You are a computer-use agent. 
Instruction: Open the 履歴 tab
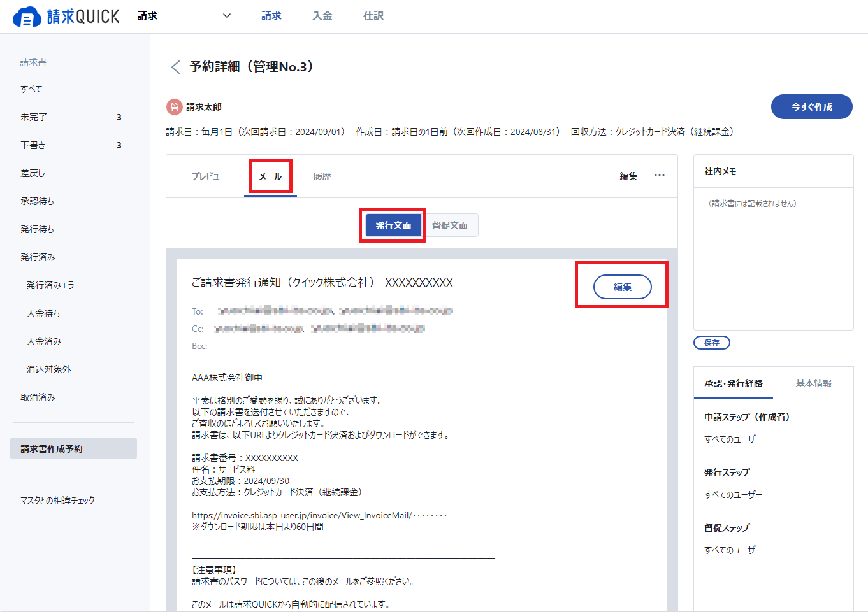click(x=322, y=176)
